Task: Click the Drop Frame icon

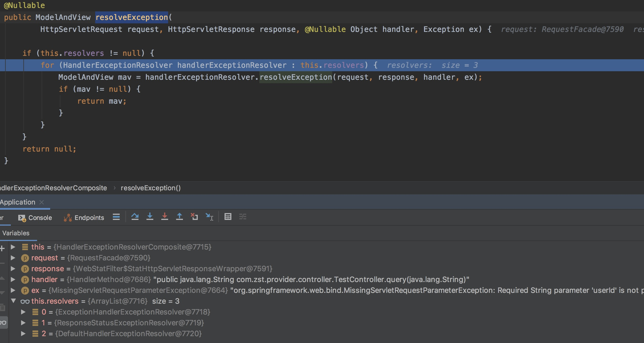Action: 194,217
